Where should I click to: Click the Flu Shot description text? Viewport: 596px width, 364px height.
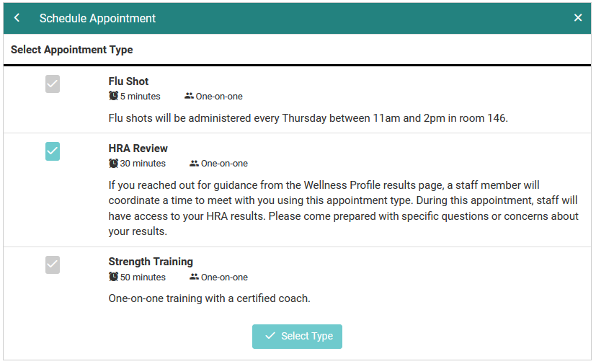click(x=308, y=118)
